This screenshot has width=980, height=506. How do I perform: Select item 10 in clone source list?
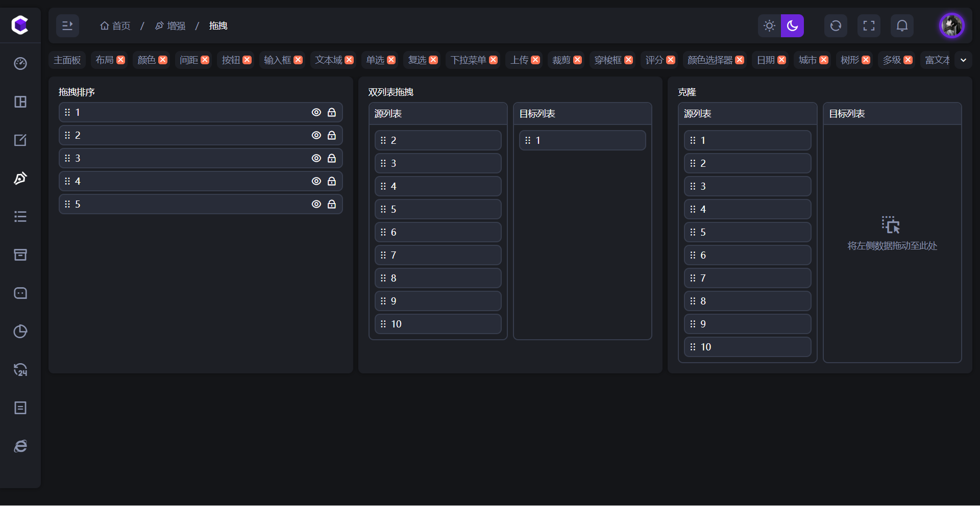click(747, 347)
